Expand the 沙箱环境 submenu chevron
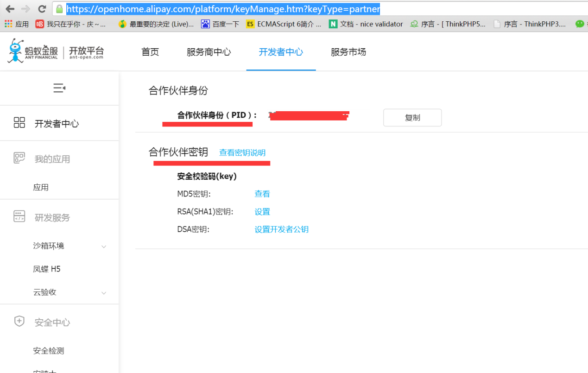 tap(104, 247)
